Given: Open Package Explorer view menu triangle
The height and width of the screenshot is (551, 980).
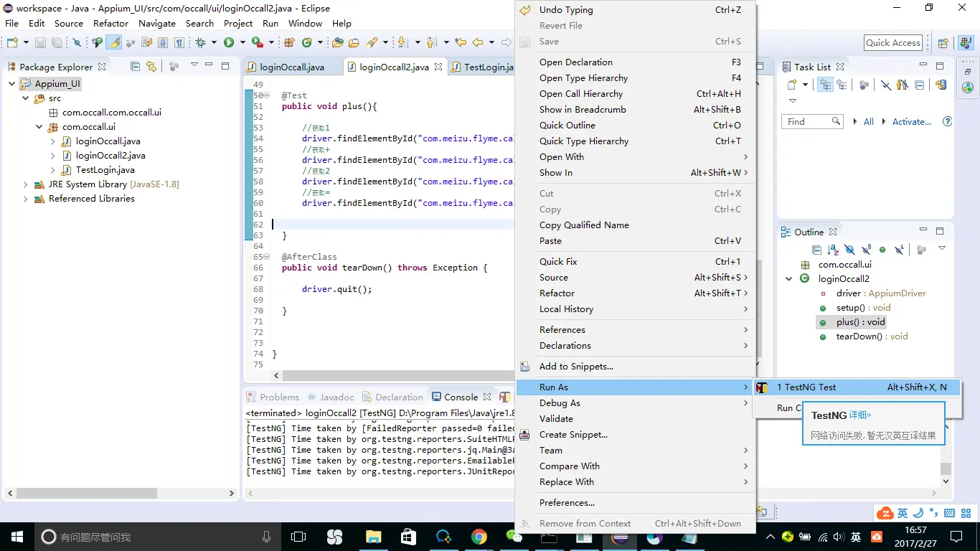Looking at the screenshot, I should 194,65.
